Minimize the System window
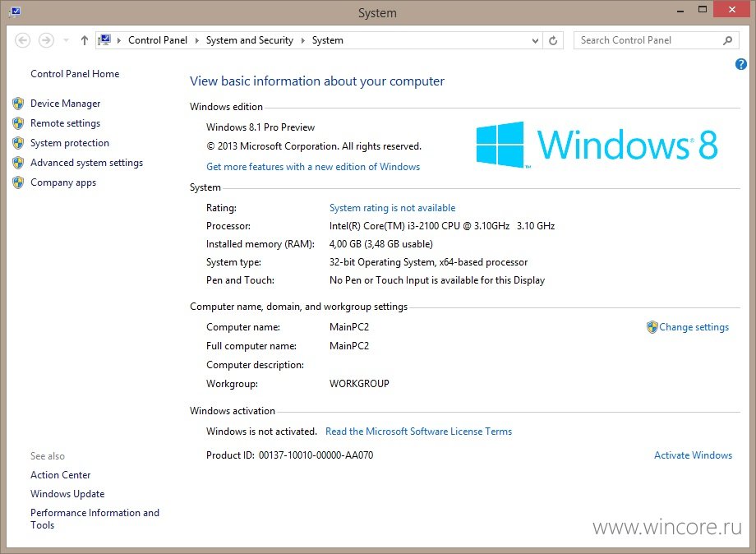This screenshot has width=756, height=554. click(x=680, y=10)
